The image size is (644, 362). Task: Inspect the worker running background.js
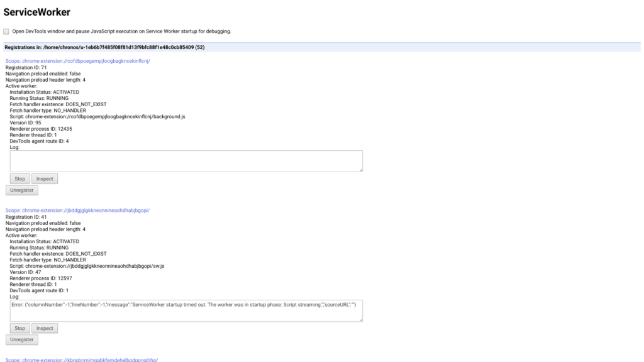point(45,178)
